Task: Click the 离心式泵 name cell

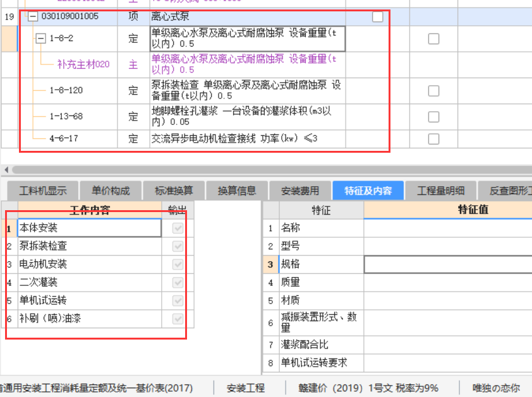Action: [248, 16]
